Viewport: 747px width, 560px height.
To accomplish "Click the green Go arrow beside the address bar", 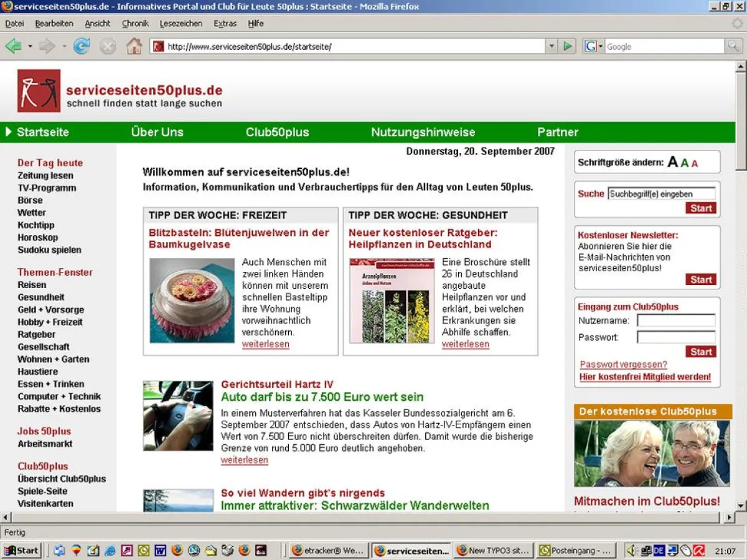I will tap(567, 46).
